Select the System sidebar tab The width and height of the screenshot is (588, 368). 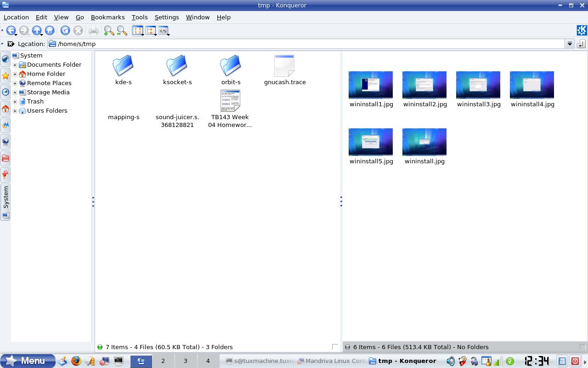point(6,202)
